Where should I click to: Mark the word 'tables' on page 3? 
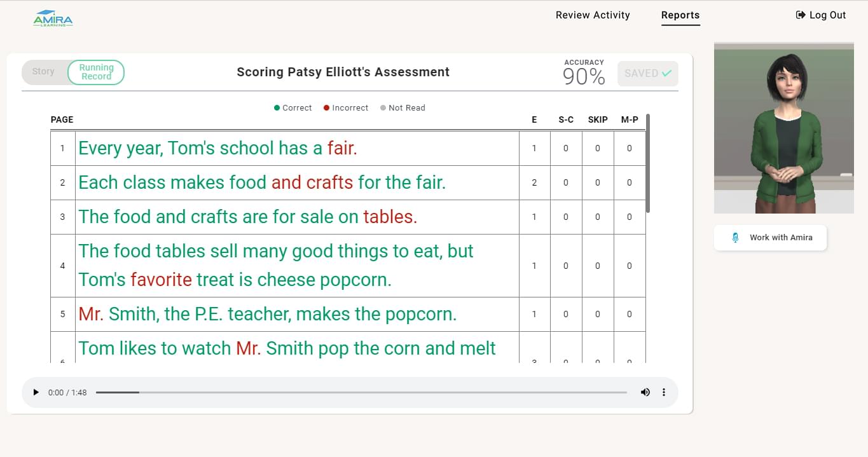coord(390,217)
